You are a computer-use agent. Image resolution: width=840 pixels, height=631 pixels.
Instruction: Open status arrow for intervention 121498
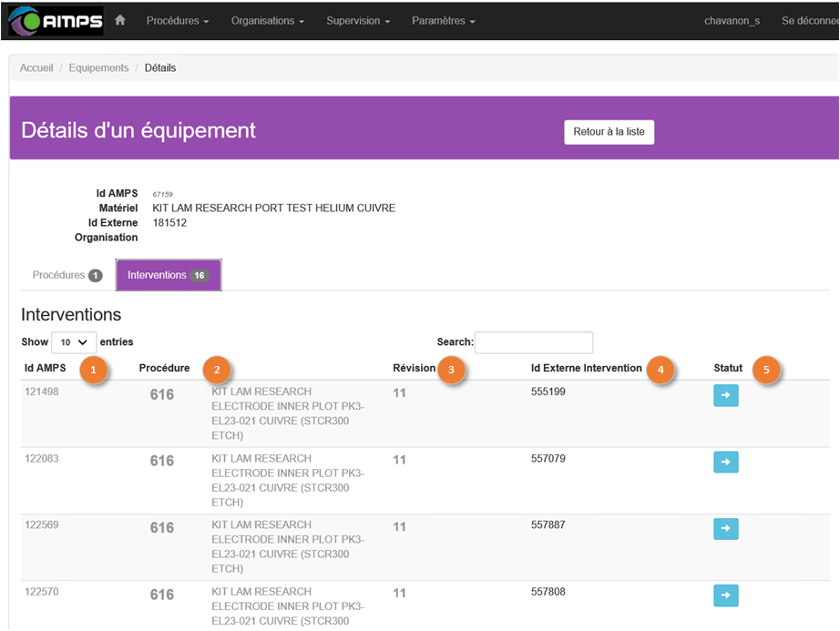(726, 395)
